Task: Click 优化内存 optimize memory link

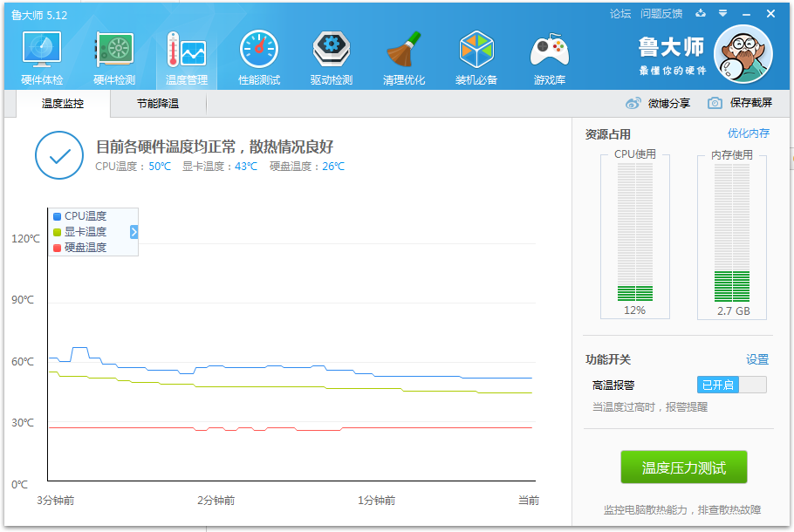Action: [749, 133]
